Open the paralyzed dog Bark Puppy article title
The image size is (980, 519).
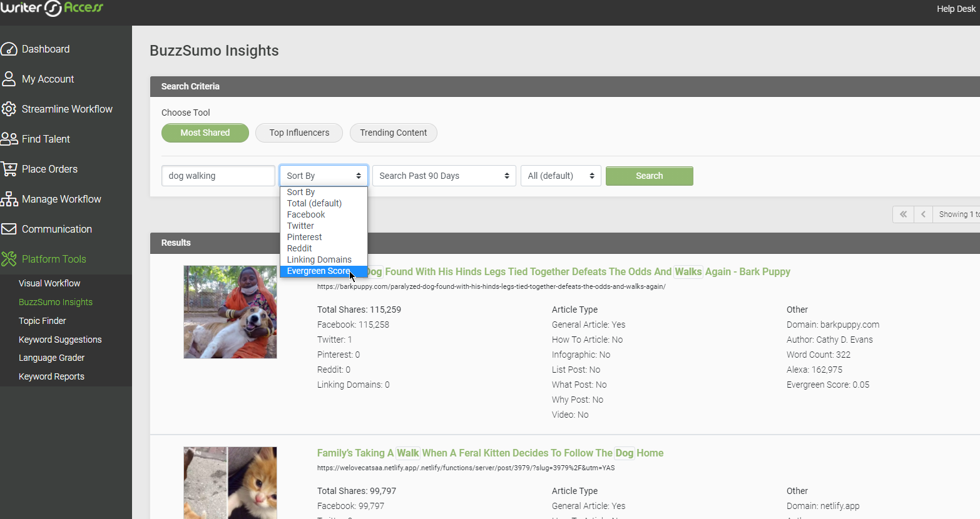coord(578,271)
